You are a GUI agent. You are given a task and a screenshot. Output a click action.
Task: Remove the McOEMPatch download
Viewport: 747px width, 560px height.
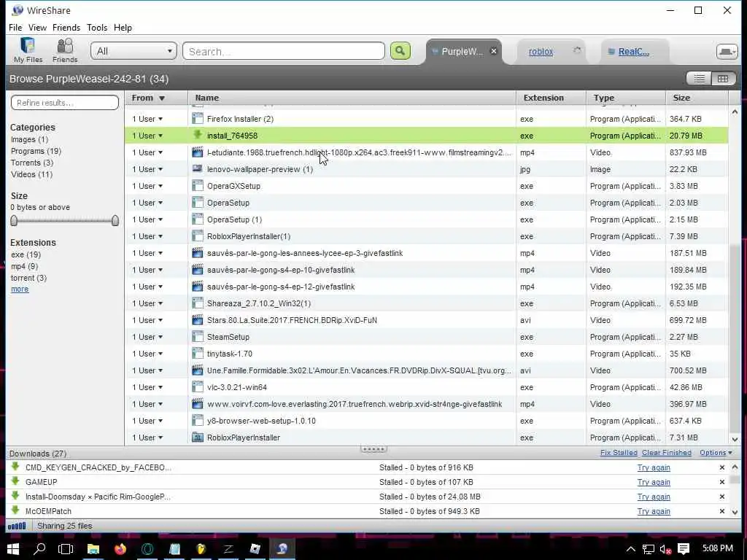[721, 511]
